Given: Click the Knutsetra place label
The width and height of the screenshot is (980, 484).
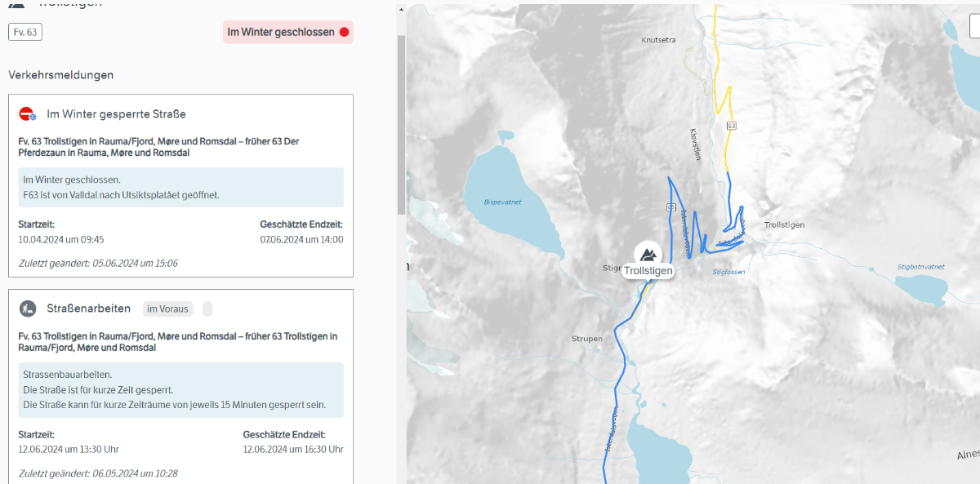Looking at the screenshot, I should tap(658, 39).
